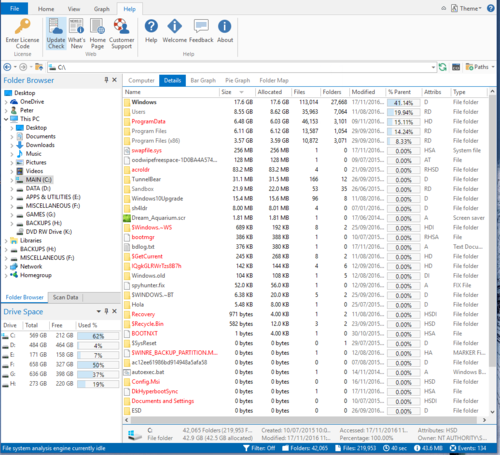Open the Customer Support lifebuoy icon
Image resolution: width=500 pixels, height=455 pixels.
coord(122,26)
